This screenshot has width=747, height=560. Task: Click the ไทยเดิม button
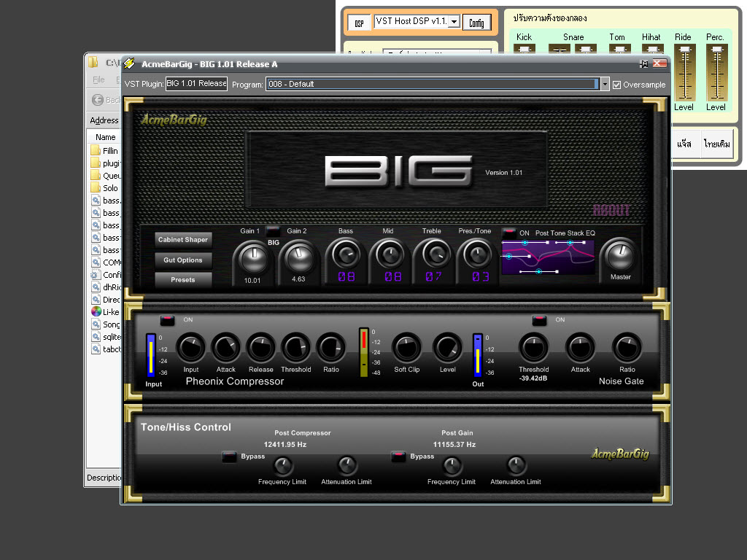(x=717, y=144)
